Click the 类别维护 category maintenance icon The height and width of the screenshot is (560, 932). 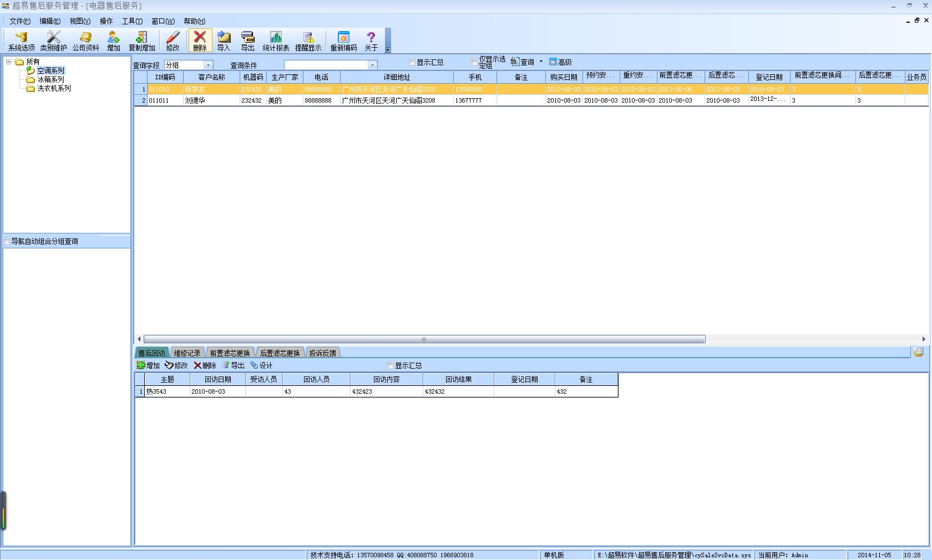(53, 41)
